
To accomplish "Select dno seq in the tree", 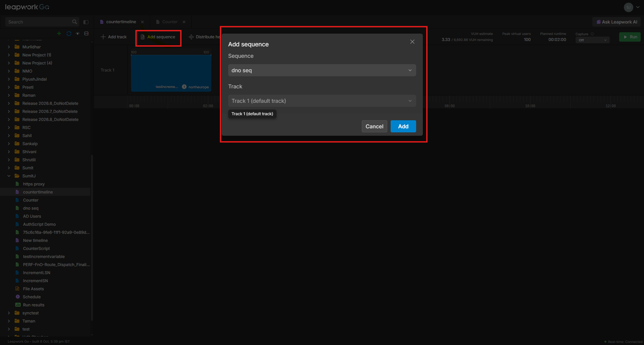I will (x=31, y=208).
